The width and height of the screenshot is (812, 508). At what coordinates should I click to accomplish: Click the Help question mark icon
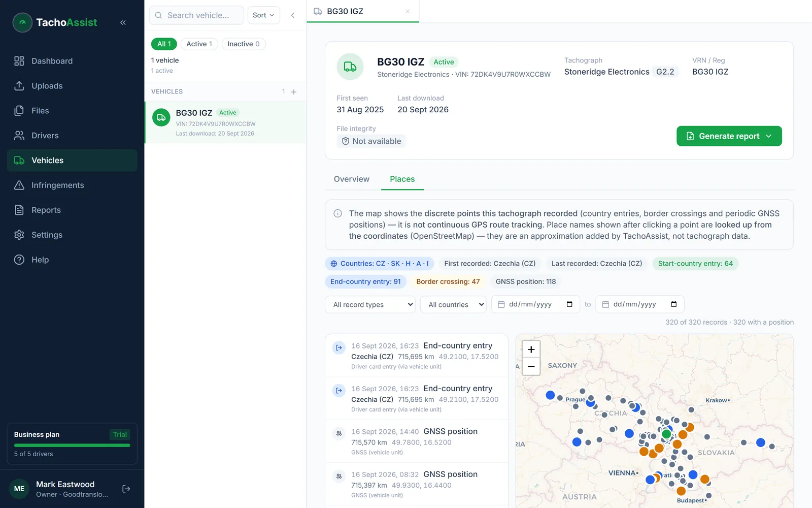click(x=19, y=260)
